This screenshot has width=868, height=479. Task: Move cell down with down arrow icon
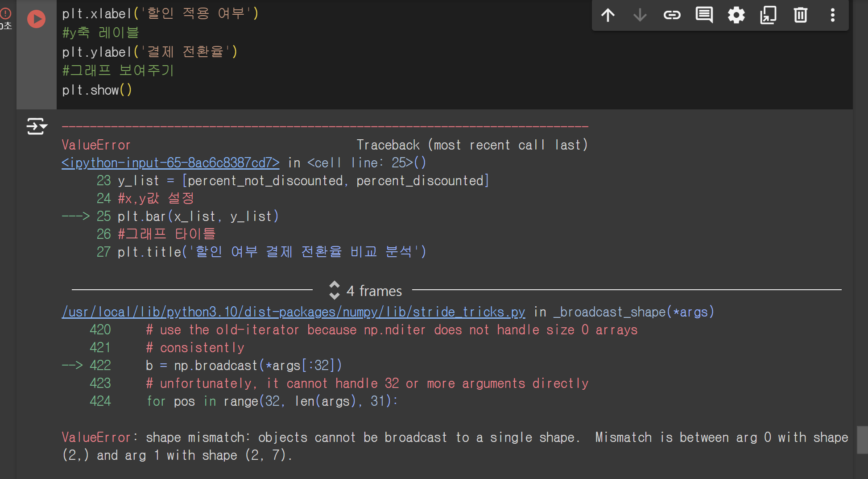pyautogui.click(x=640, y=15)
